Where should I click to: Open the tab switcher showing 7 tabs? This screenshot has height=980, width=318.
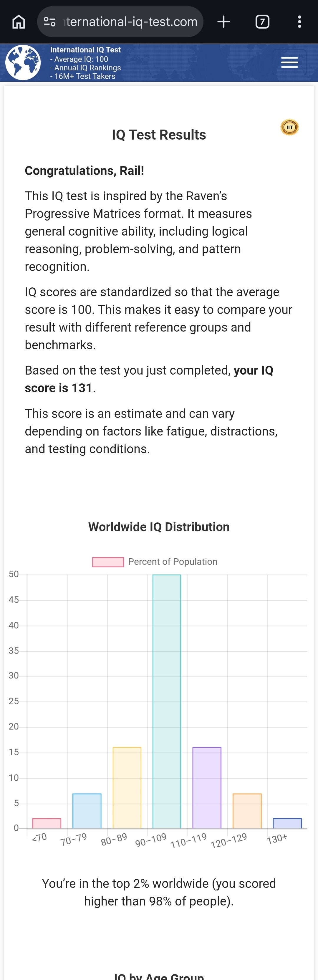pyautogui.click(x=262, y=22)
